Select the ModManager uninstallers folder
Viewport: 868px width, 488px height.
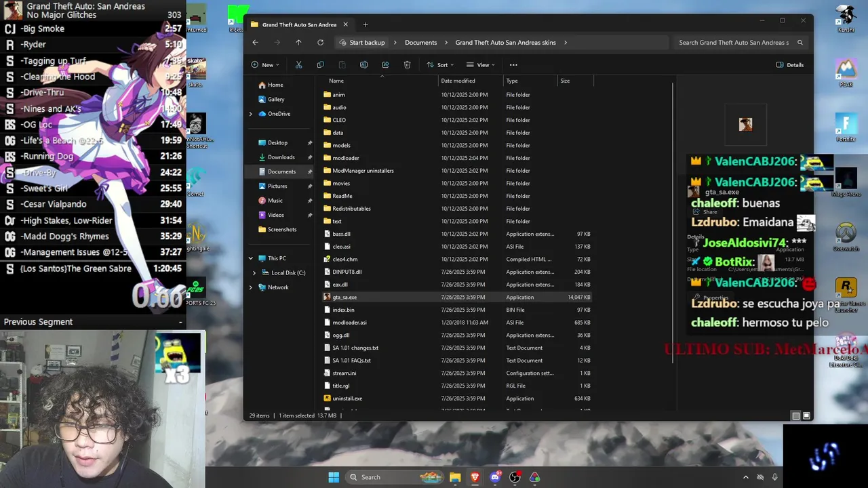[363, 171]
